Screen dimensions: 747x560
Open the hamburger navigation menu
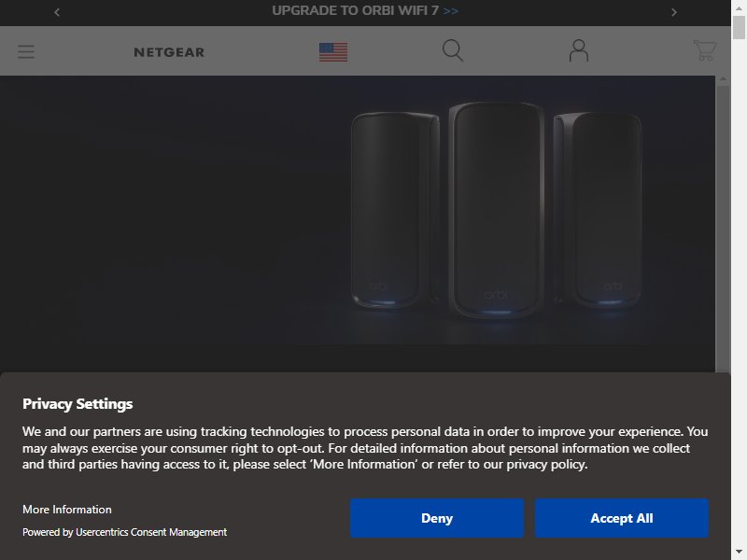tap(26, 51)
